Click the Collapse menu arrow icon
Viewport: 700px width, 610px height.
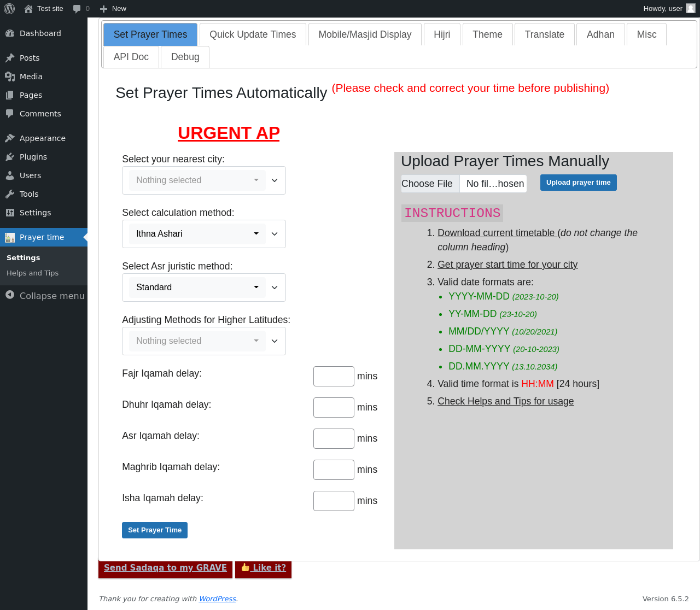tap(10, 295)
